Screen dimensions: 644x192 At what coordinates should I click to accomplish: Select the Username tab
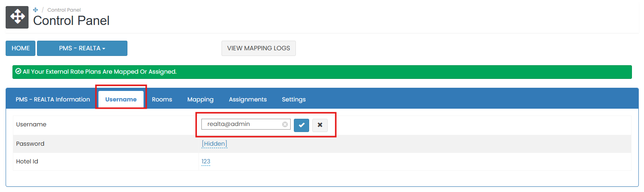coord(121,99)
